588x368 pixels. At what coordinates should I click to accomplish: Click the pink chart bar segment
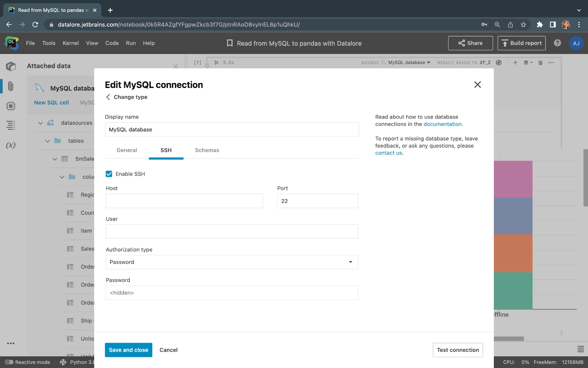coord(513,179)
